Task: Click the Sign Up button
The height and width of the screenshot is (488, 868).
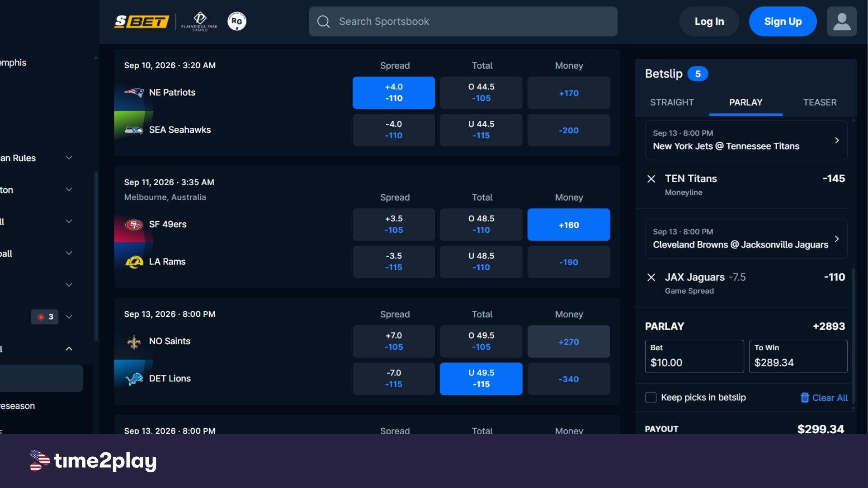Action: 783,21
